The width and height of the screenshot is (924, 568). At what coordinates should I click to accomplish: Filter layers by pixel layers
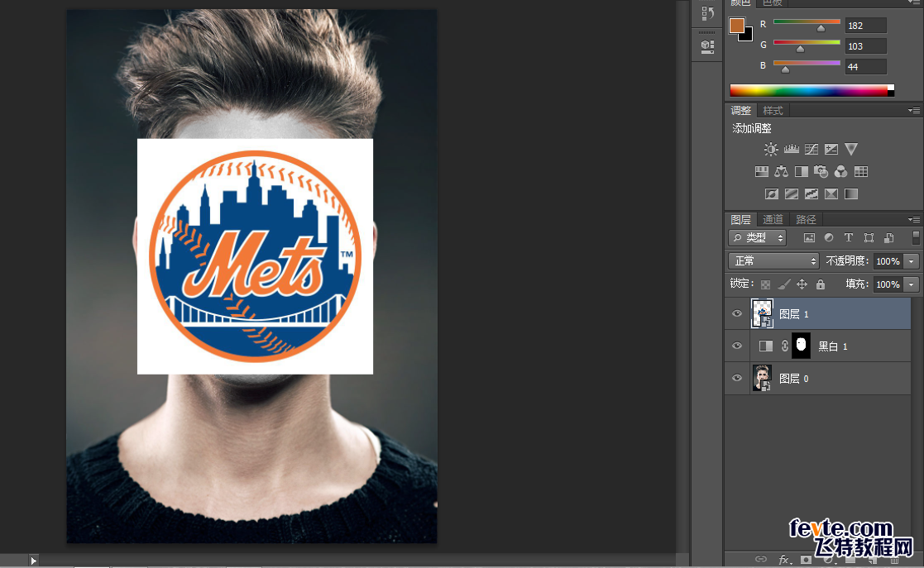[809, 237]
